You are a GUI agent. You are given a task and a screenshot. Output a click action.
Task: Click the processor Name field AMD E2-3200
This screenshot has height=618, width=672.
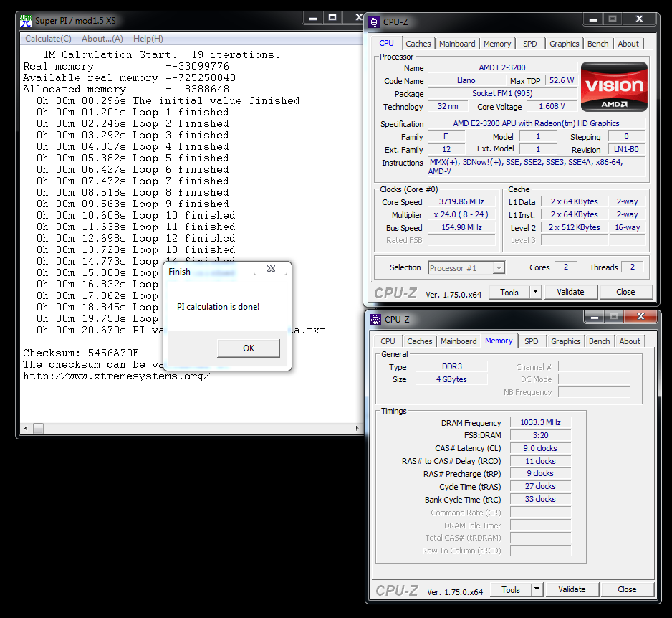point(502,68)
